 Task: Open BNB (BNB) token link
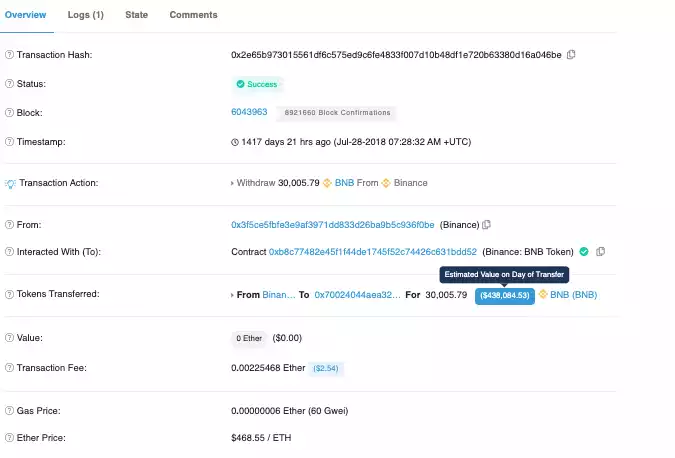tap(573, 295)
